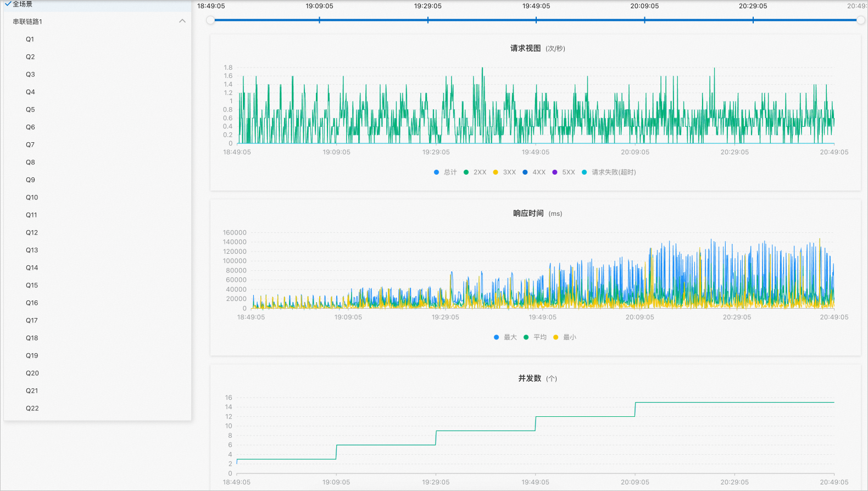Select Q12 in the scenario list

97,232
